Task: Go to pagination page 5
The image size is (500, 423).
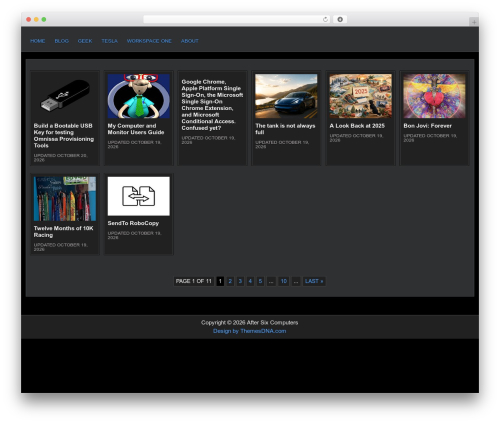Action: (260, 281)
